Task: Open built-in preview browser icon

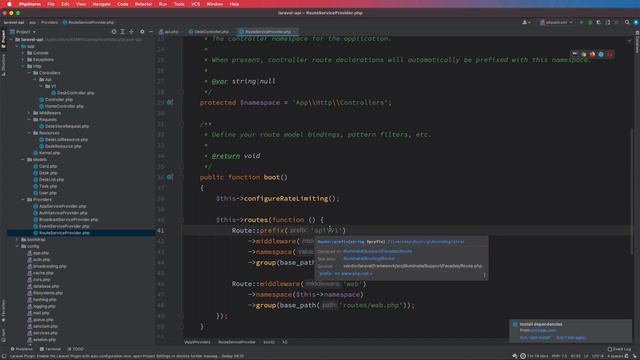Action: pos(575,54)
